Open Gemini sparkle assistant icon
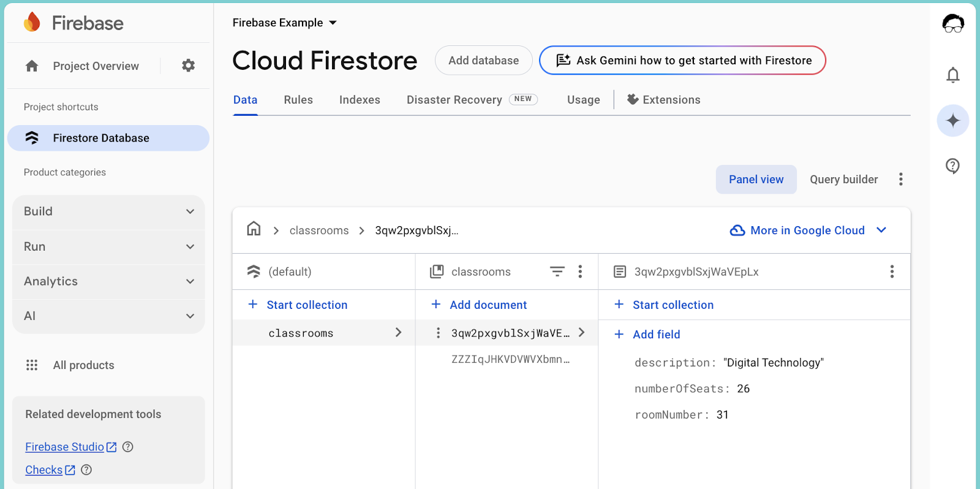This screenshot has height=489, width=980. (x=953, y=120)
